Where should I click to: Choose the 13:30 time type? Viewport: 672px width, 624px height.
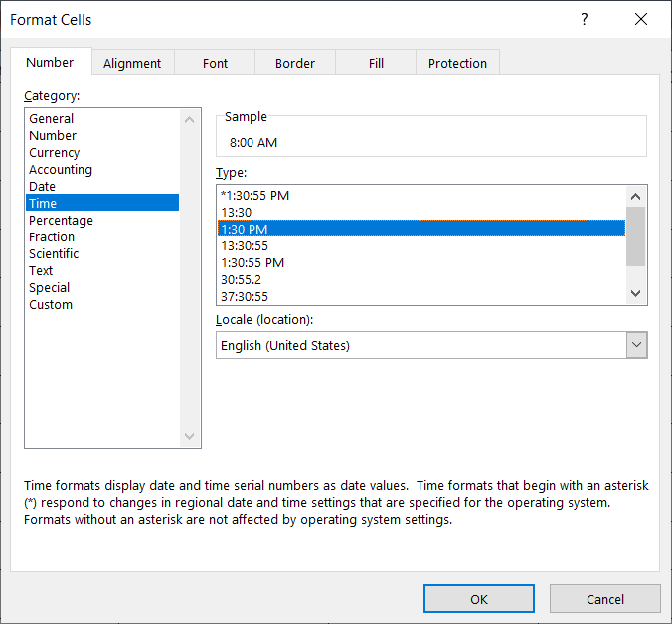(x=240, y=213)
